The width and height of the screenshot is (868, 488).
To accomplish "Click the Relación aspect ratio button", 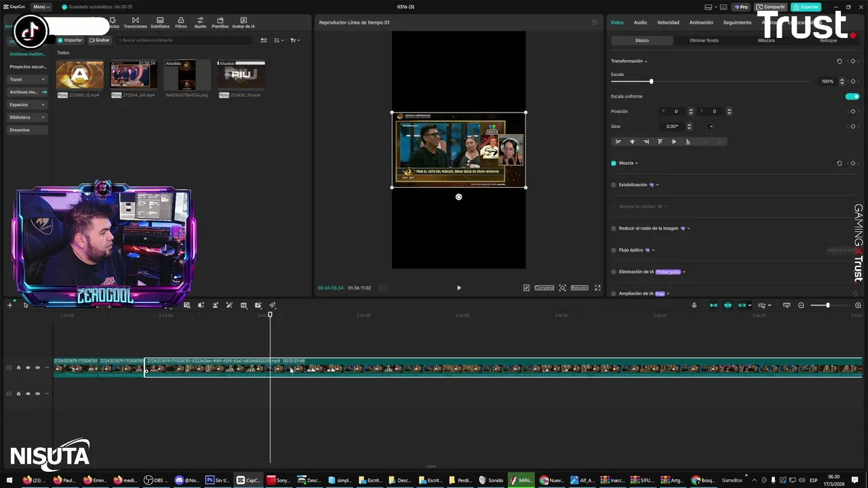I will (x=579, y=287).
